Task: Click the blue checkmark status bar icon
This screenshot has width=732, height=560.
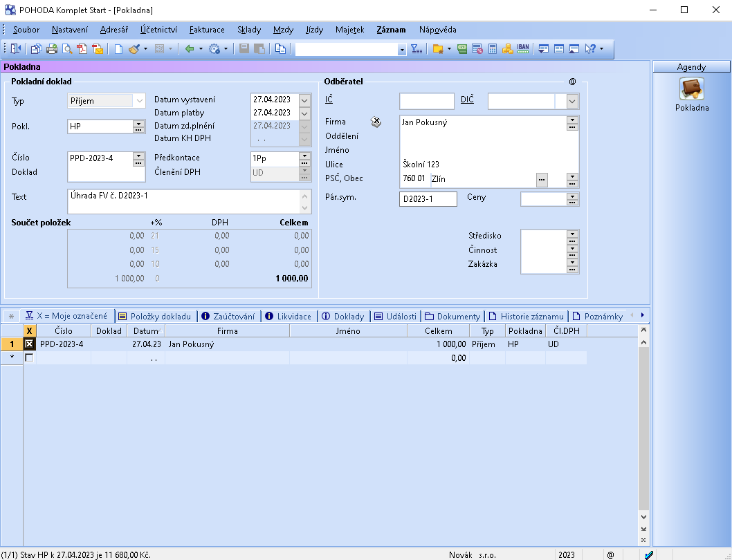Action: tap(648, 555)
